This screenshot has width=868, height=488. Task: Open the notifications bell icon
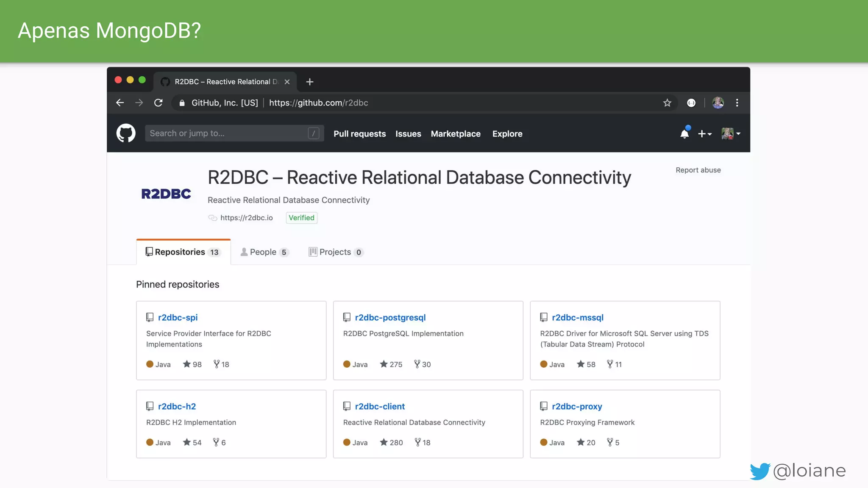[684, 134]
